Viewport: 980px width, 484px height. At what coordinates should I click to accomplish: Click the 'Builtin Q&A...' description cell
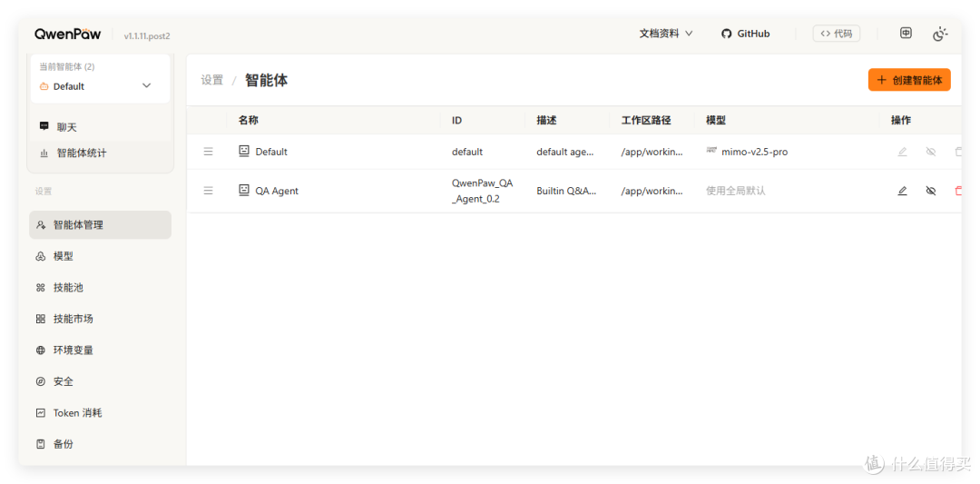566,191
